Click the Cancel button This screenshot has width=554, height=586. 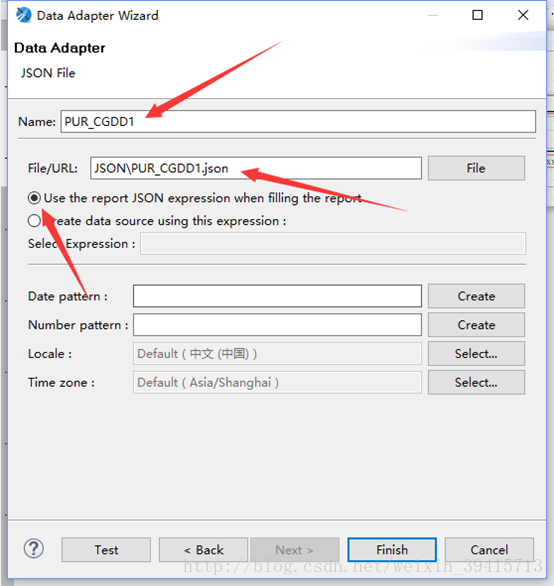[489, 550]
